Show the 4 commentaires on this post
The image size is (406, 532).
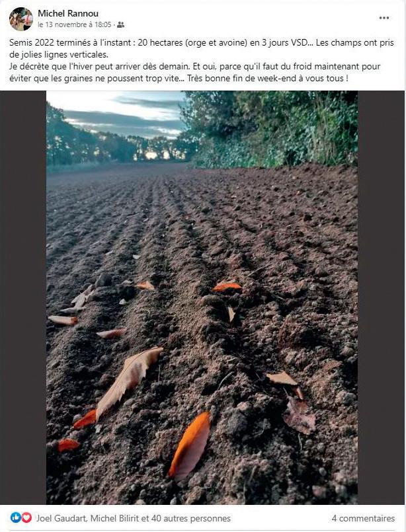click(363, 518)
